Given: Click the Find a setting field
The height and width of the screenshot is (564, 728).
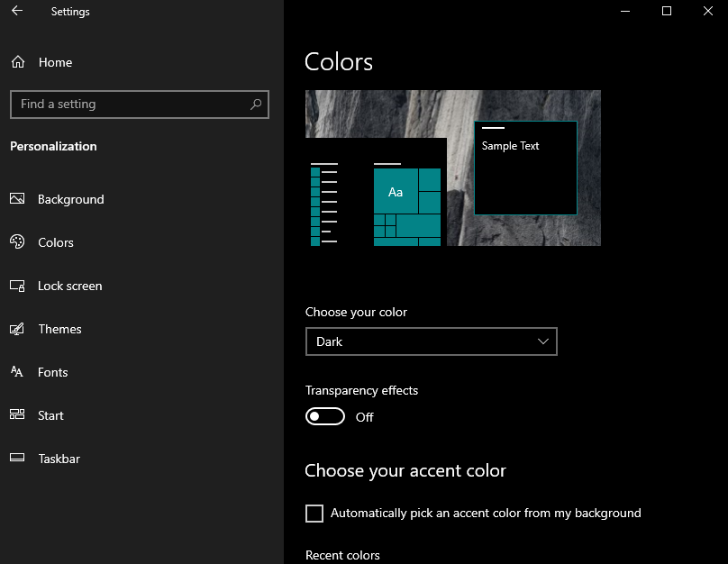Looking at the screenshot, I should pyautogui.click(x=140, y=105).
